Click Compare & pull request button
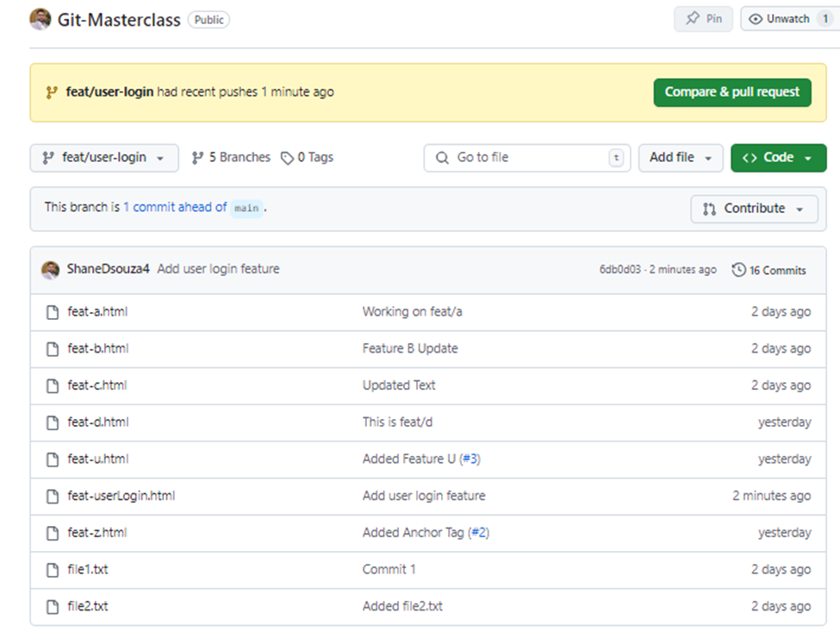 732,92
